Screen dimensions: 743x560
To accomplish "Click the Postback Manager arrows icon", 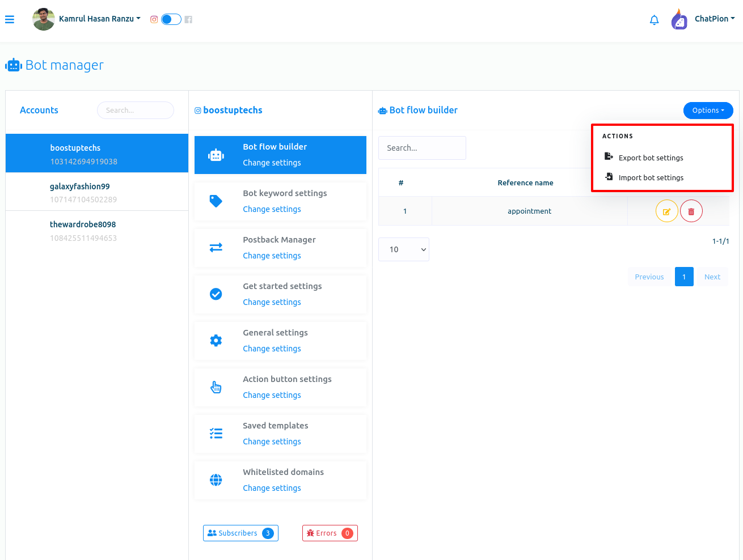I will pyautogui.click(x=216, y=248).
